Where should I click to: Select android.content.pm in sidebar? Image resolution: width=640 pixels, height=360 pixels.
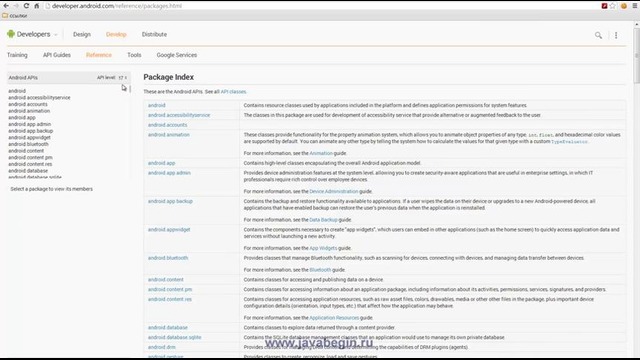[x=30, y=158]
